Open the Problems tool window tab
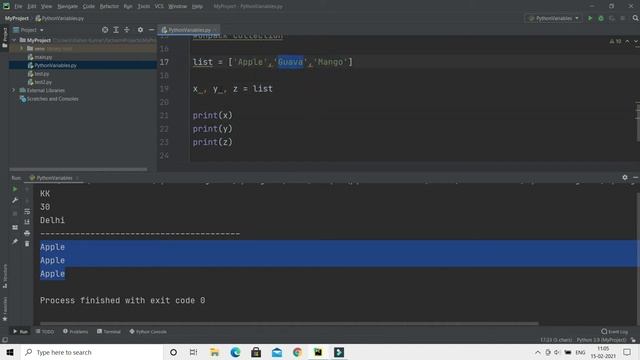The height and width of the screenshot is (360, 640). (x=76, y=331)
